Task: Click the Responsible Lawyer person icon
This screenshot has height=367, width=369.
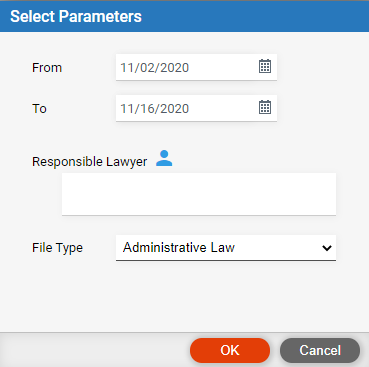Action: click(x=164, y=158)
